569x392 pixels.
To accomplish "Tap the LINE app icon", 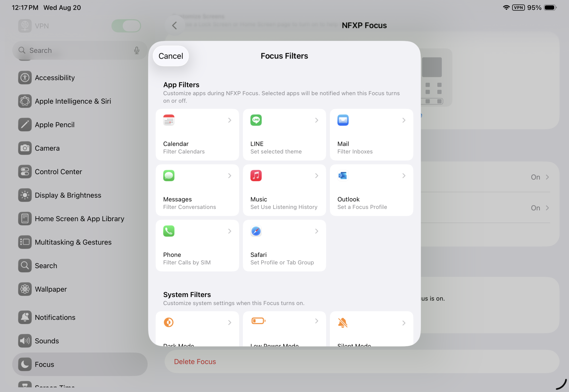I will point(256,120).
